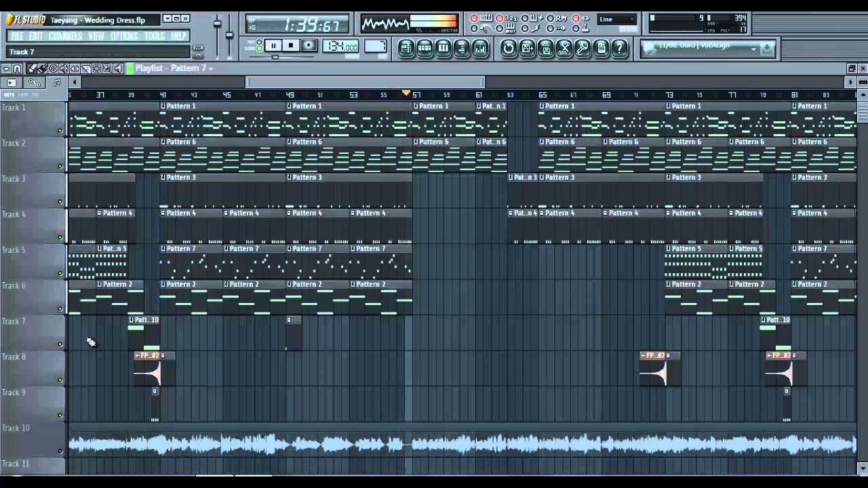Mute Track 1 using its green dot

tap(60, 131)
